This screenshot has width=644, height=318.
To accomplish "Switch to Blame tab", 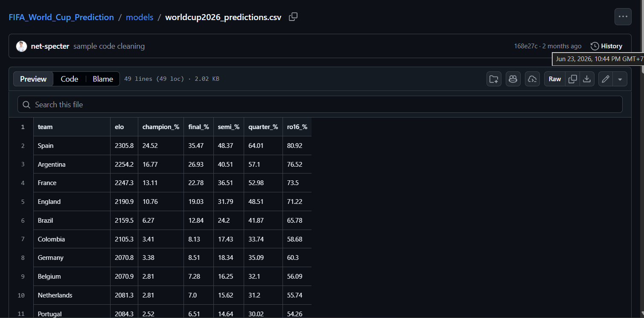I will click(x=103, y=79).
